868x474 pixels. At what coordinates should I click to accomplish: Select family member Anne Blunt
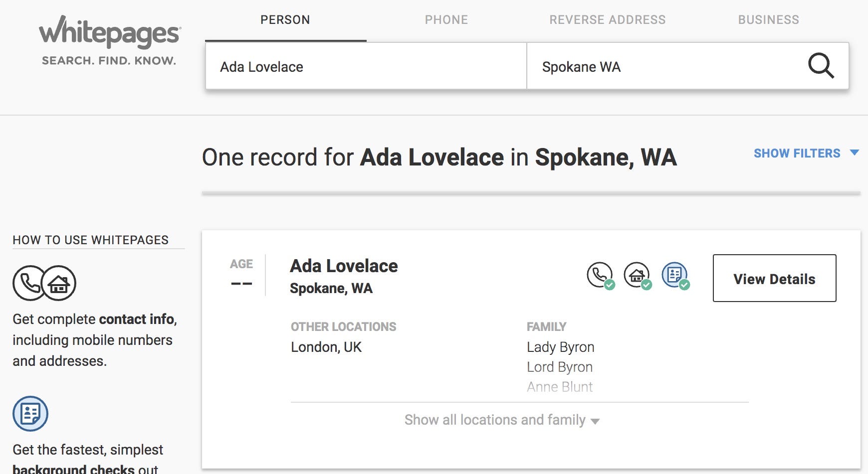[x=560, y=387]
